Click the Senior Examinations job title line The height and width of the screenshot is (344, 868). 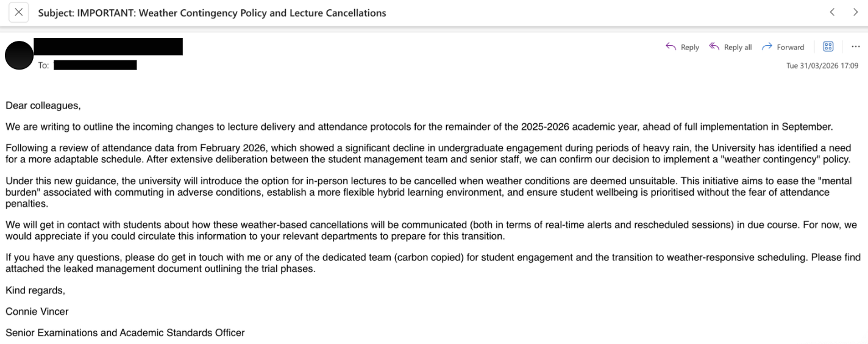125,333
